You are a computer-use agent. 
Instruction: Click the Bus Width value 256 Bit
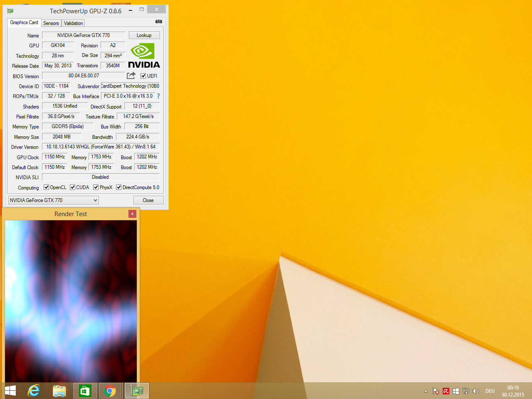pyautogui.click(x=142, y=126)
